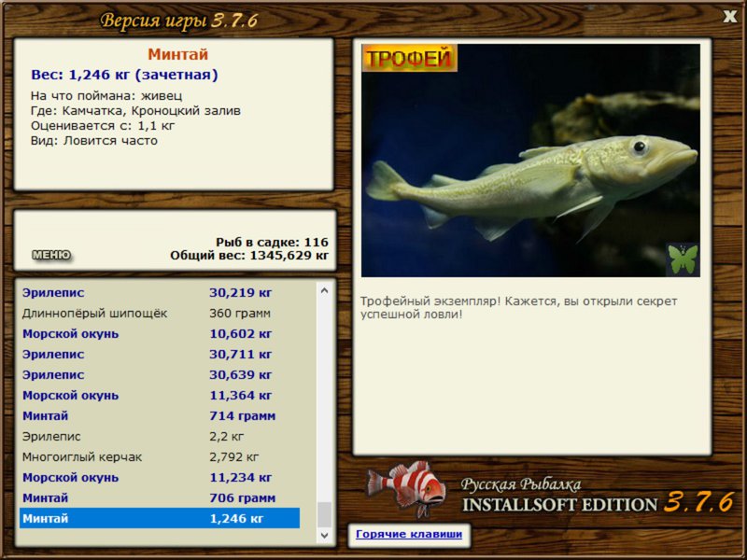Choose the Эрилепис 2,2 кг entry
The height and width of the screenshot is (560, 747).
(160, 436)
